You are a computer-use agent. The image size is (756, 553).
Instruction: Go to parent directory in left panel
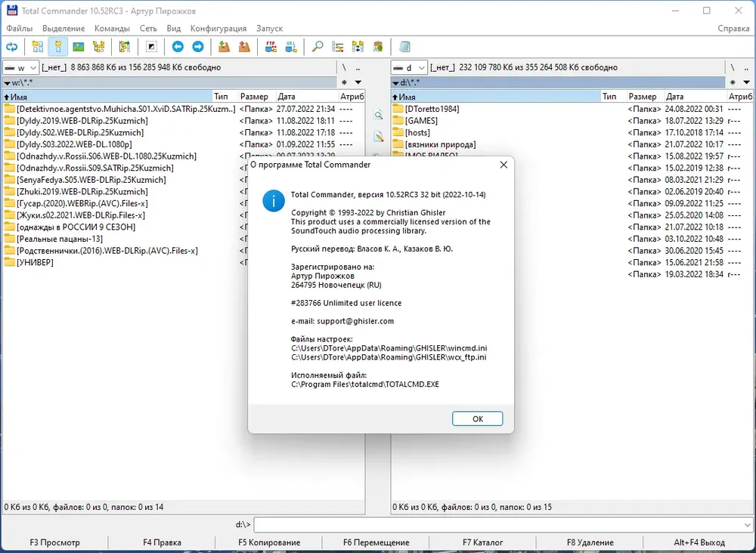(x=358, y=67)
